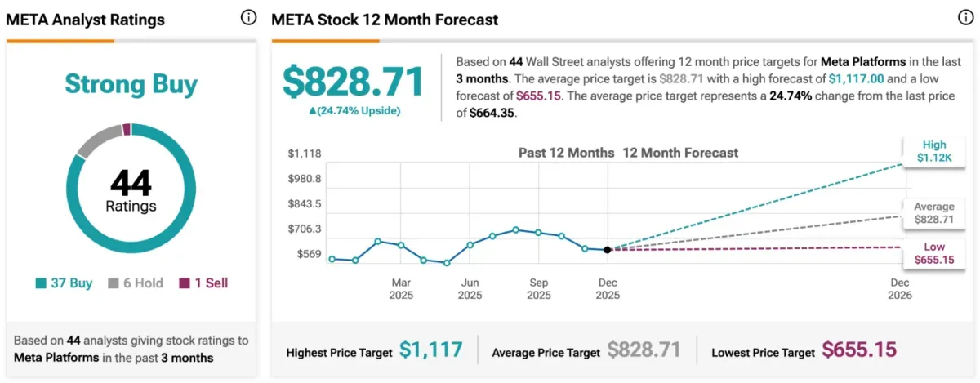Click the large $828.71 average price target
This screenshot has height=383, width=980.
354,82
